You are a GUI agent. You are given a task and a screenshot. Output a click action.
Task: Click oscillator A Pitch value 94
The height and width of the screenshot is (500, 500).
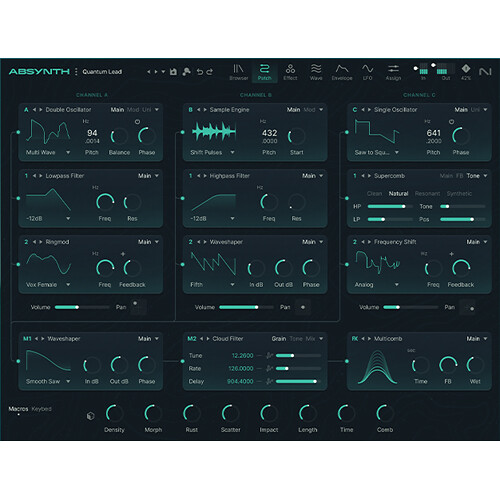(92, 133)
